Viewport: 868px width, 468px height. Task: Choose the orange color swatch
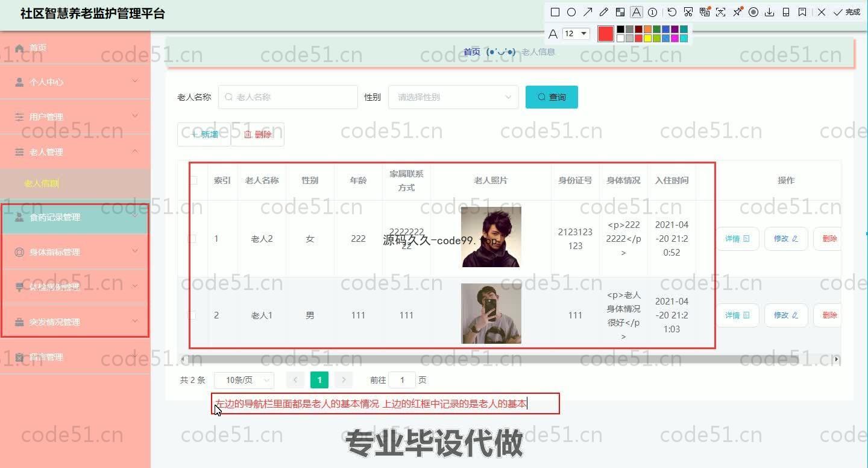point(647,29)
